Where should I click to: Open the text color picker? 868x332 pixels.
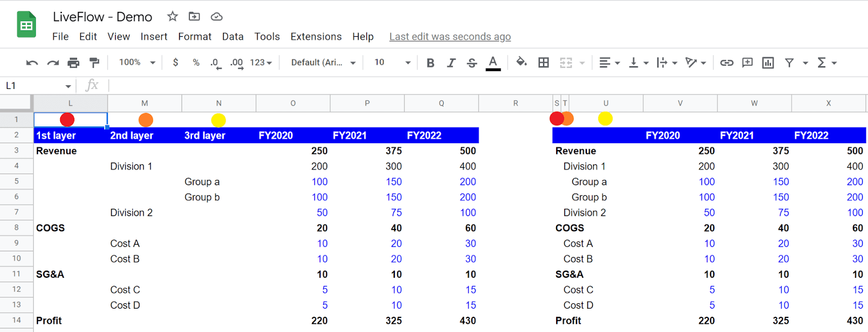point(493,63)
